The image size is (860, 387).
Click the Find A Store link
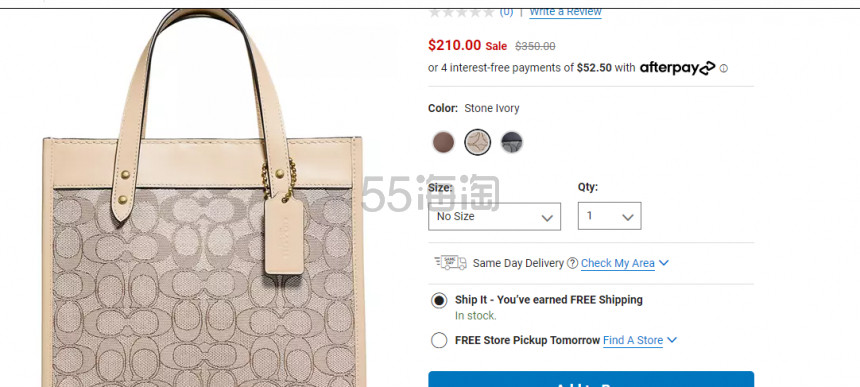pyautogui.click(x=633, y=340)
